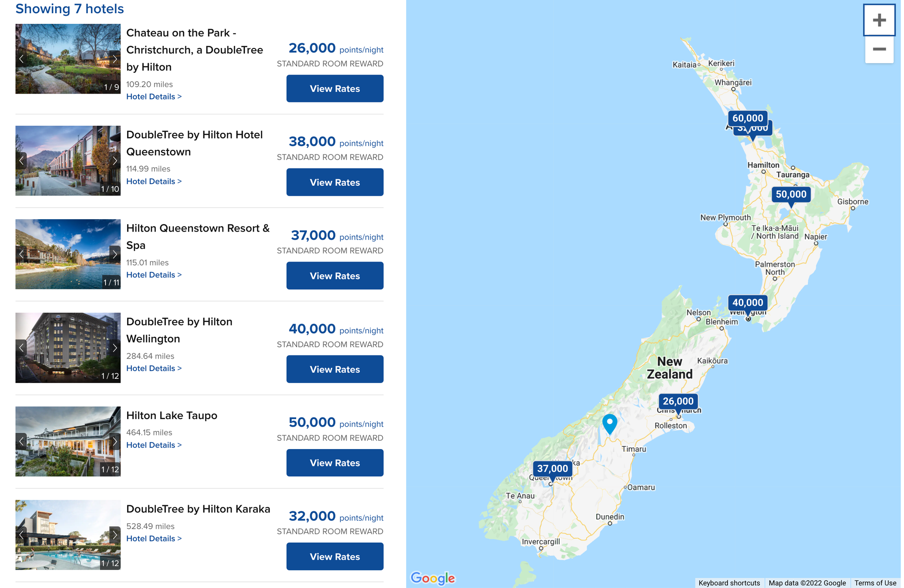Viewport: 904px width, 588px height.
Task: Zoom in on the map
Action: tap(879, 19)
